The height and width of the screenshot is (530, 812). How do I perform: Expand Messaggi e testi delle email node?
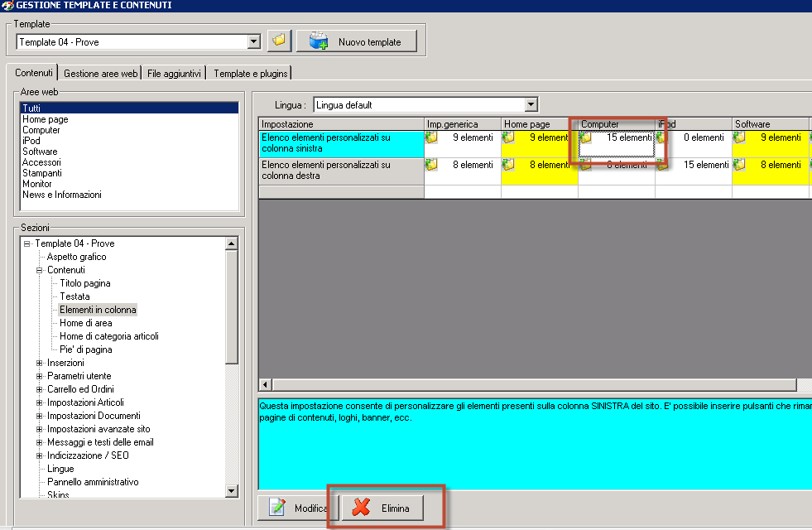pos(40,442)
